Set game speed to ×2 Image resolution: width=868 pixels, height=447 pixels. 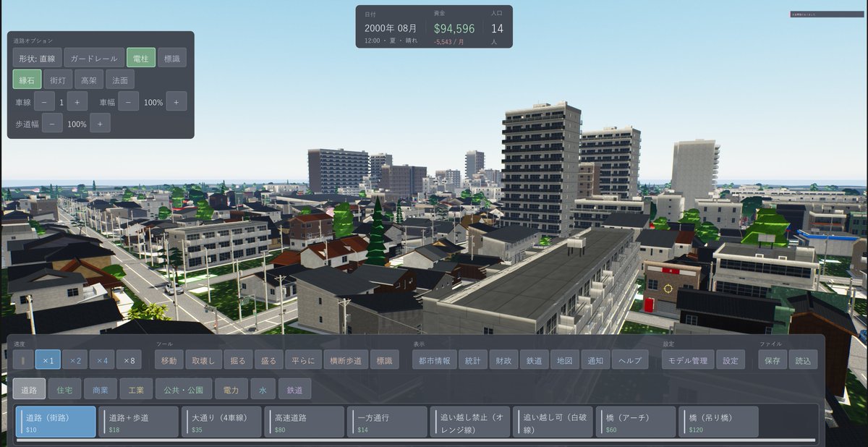click(75, 359)
